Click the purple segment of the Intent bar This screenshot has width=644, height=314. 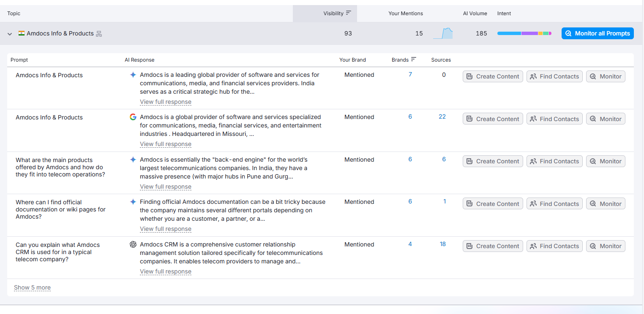(529, 33)
